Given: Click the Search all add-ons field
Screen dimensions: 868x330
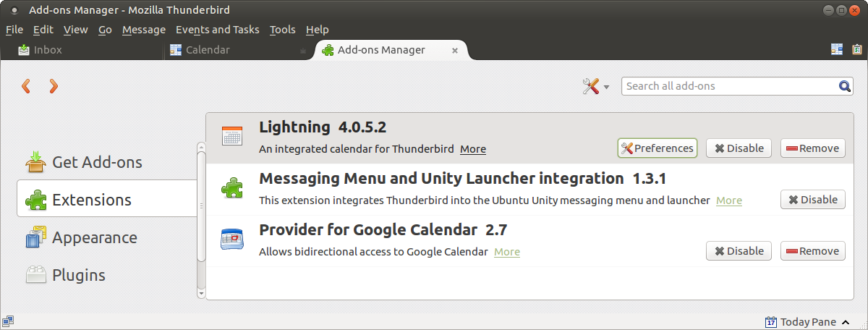Looking at the screenshot, I should [x=729, y=86].
